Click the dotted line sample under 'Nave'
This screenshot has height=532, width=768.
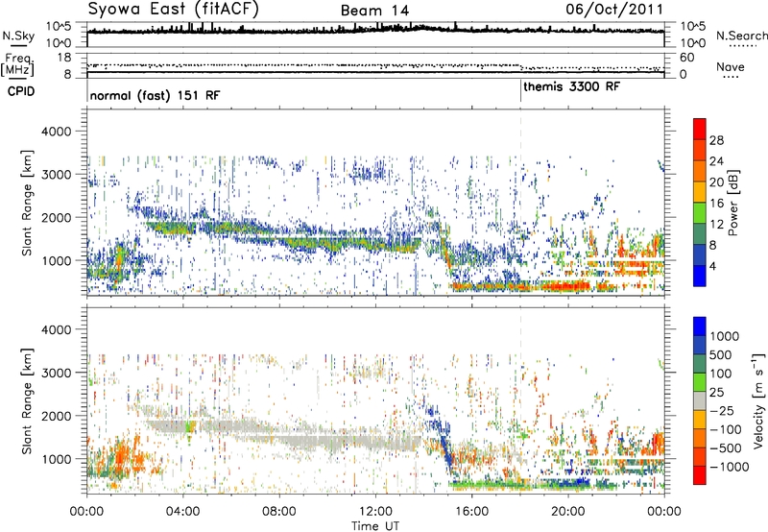(731, 78)
